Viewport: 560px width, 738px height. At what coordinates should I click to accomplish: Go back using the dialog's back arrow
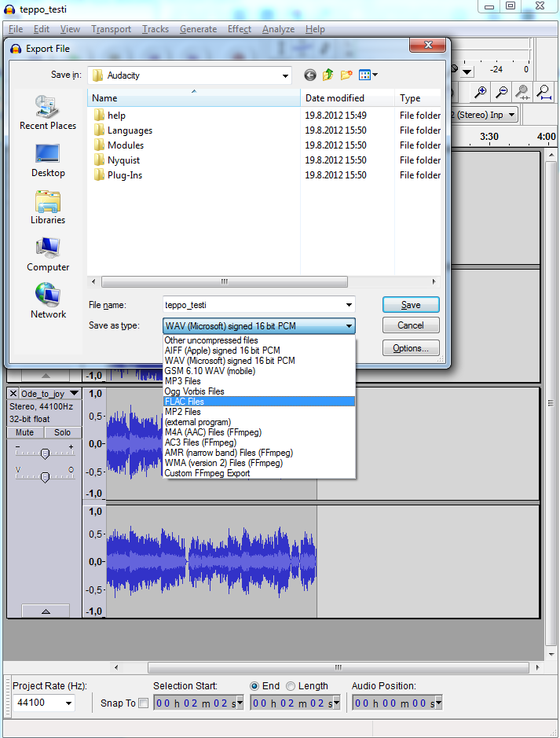pyautogui.click(x=310, y=75)
